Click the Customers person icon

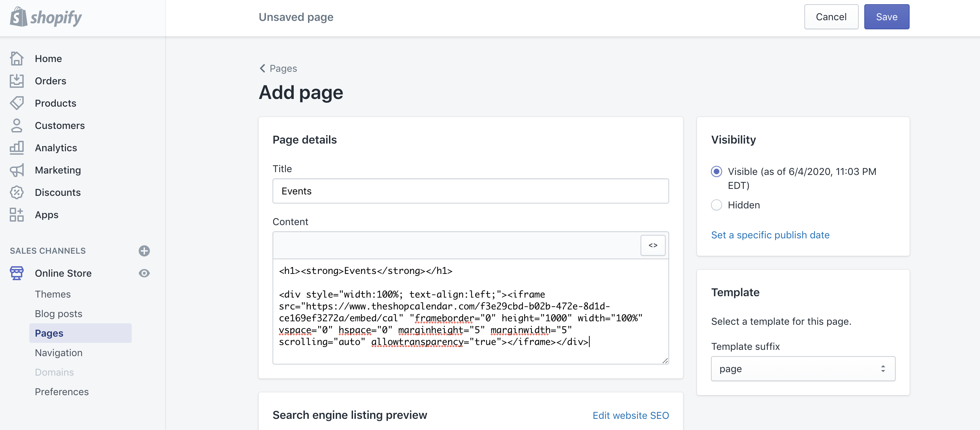click(17, 125)
